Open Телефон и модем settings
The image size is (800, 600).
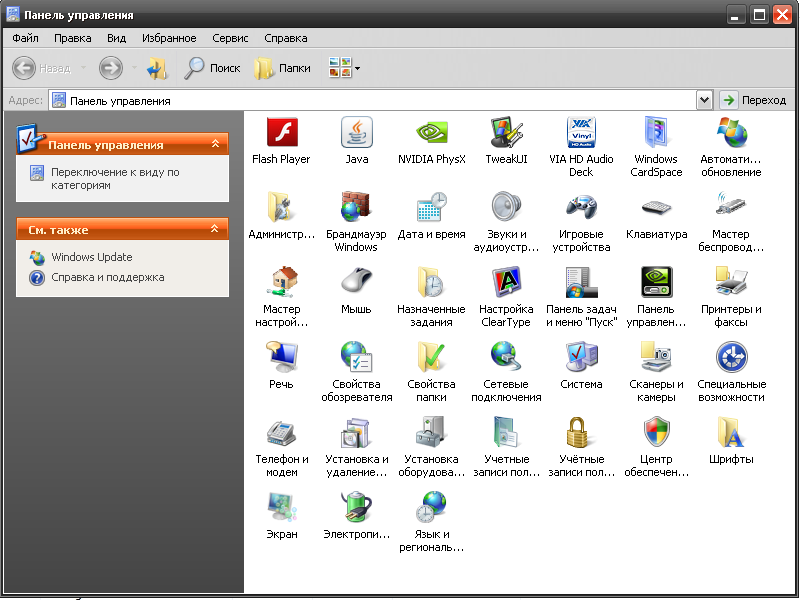point(281,447)
